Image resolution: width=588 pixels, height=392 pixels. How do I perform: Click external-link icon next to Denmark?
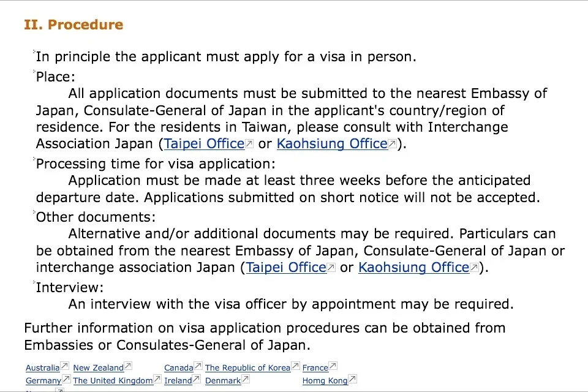coord(246,379)
